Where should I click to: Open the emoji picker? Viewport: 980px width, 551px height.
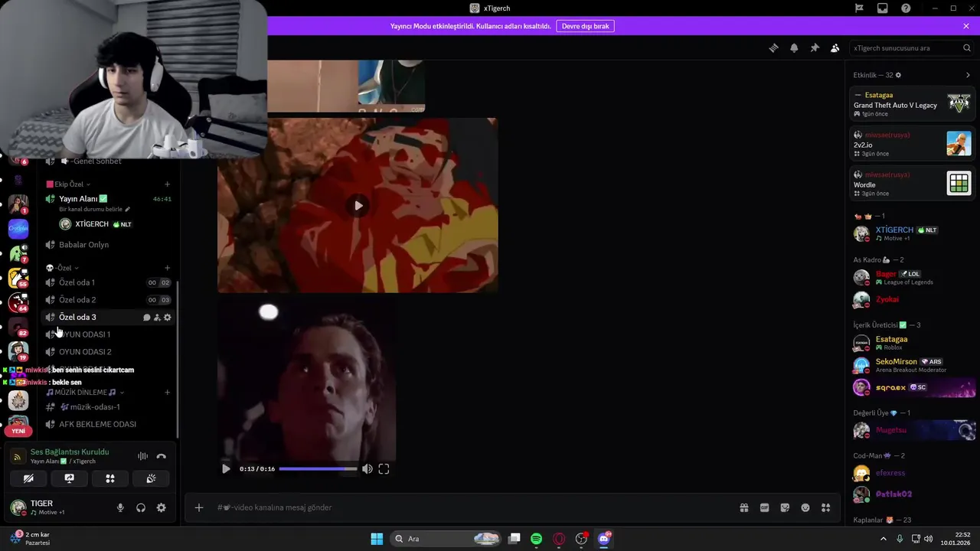[805, 507]
